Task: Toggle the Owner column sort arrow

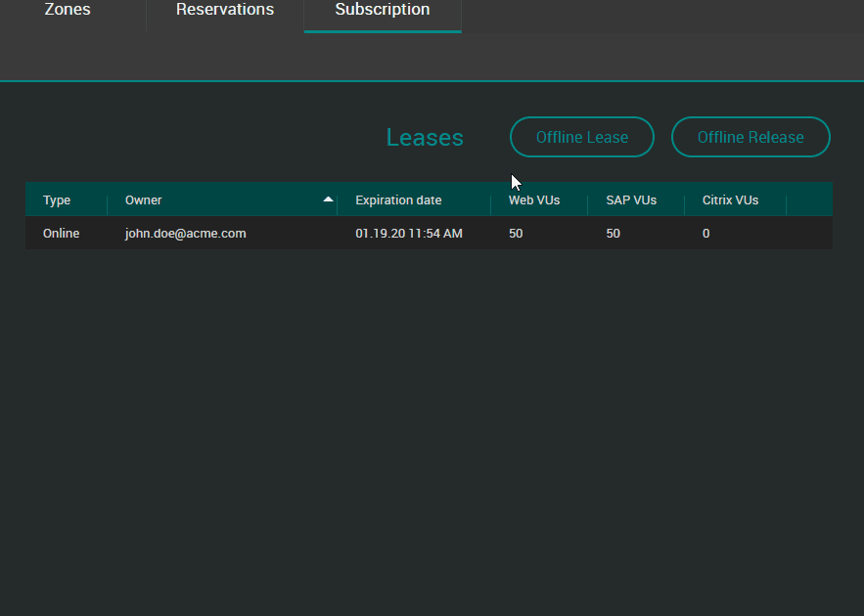Action: pyautogui.click(x=328, y=199)
